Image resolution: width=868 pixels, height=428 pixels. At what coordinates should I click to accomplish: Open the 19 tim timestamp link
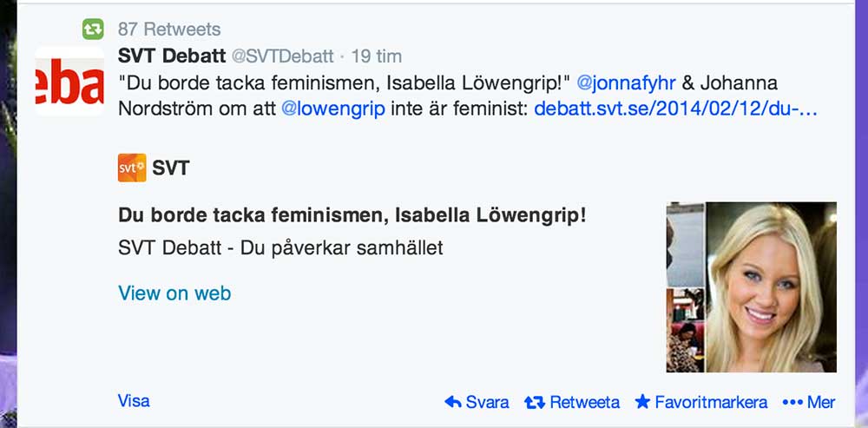click(376, 56)
